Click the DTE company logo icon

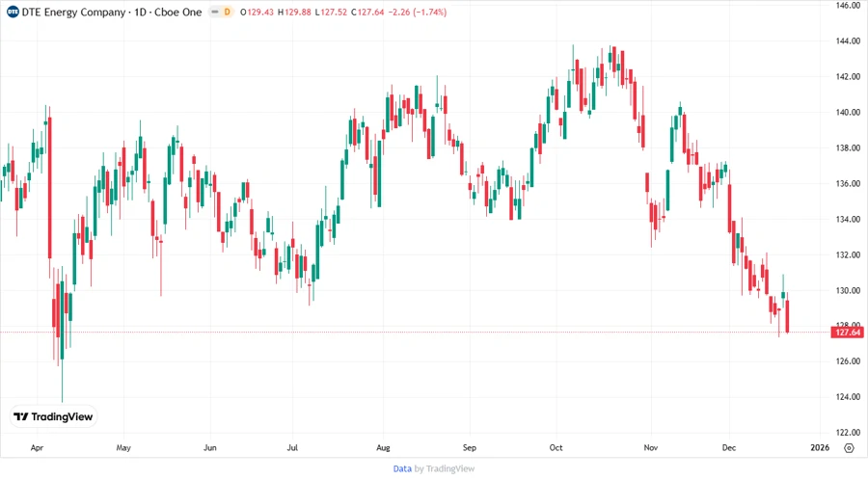13,13
